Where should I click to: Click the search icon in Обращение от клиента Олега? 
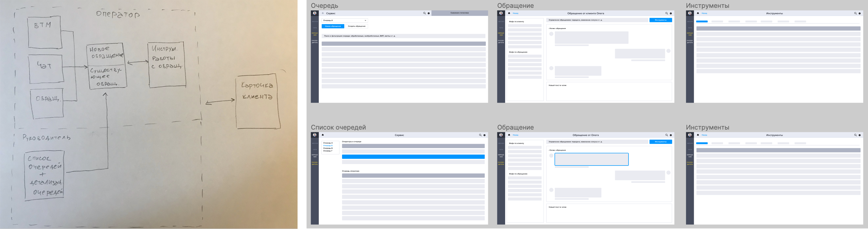(x=667, y=13)
